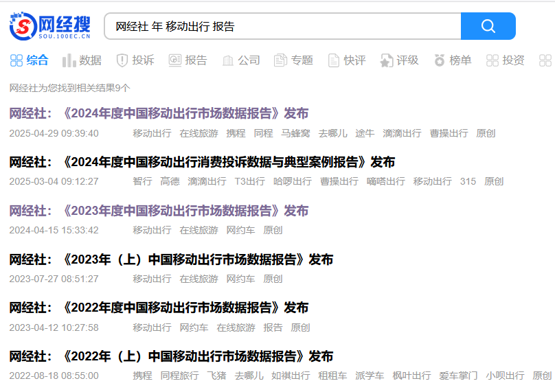
Task: Click the 智行 tag
Action: click(142, 181)
